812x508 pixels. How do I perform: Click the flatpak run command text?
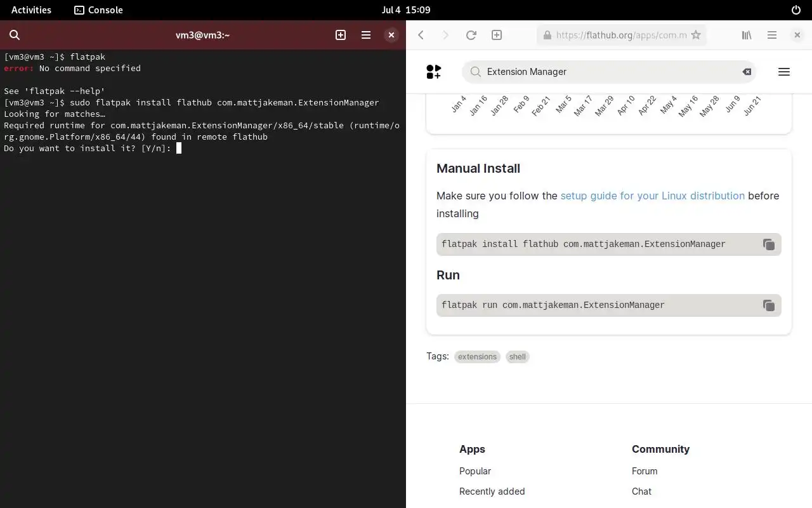pyautogui.click(x=553, y=305)
